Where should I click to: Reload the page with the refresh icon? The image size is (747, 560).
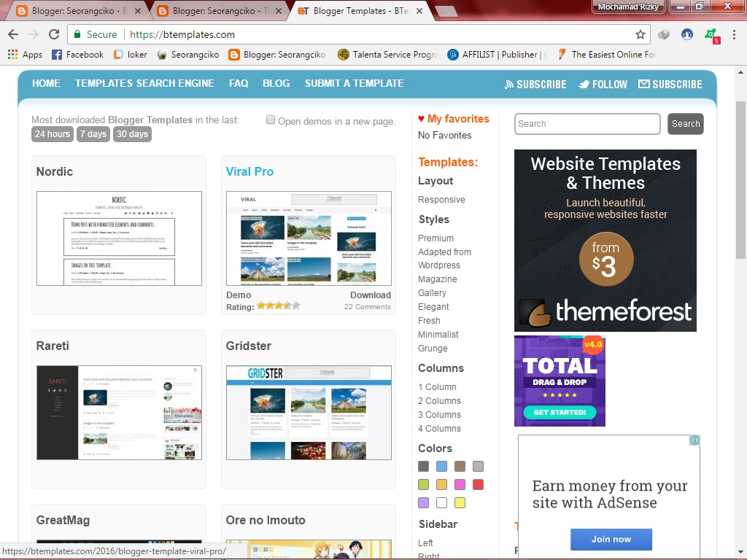pyautogui.click(x=54, y=34)
